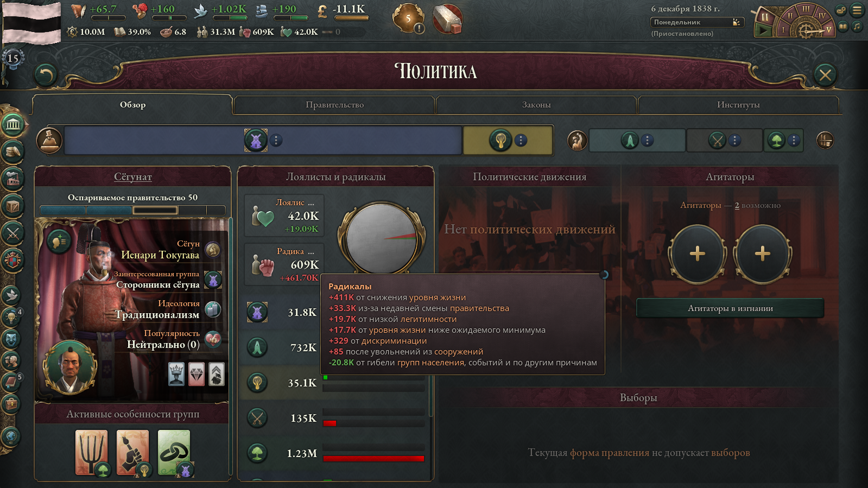Screen dimensions: 868x488
Task: Expand options dots beside Shogun supporters group
Action: coord(276,141)
